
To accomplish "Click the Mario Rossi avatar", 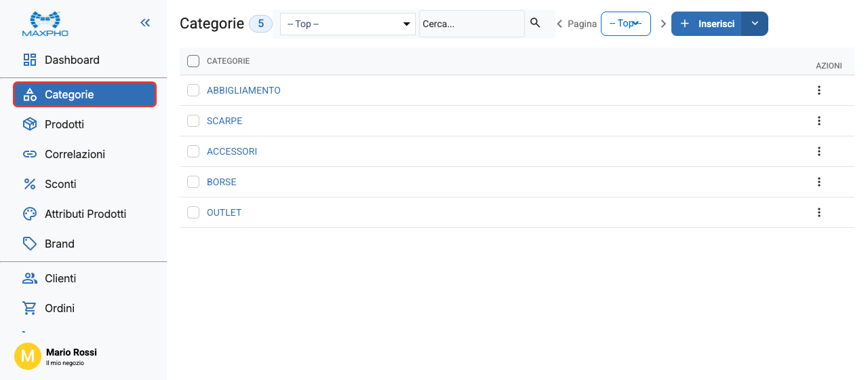I will pos(28,356).
